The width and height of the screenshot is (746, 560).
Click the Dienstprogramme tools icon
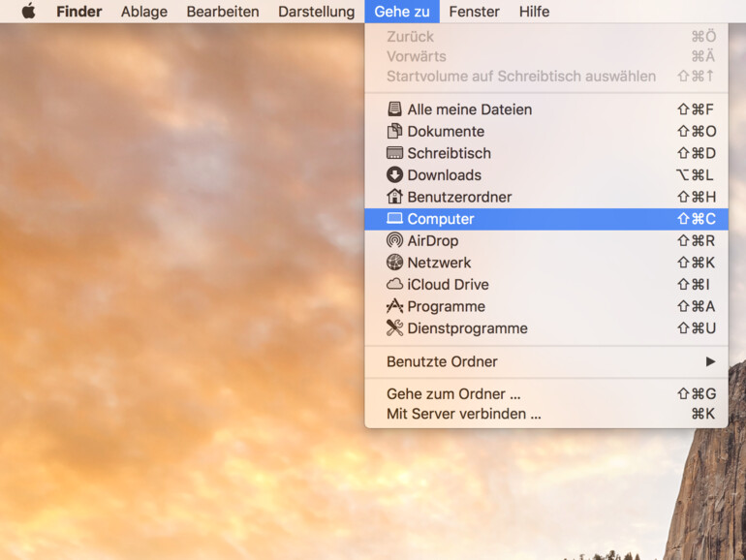394,328
